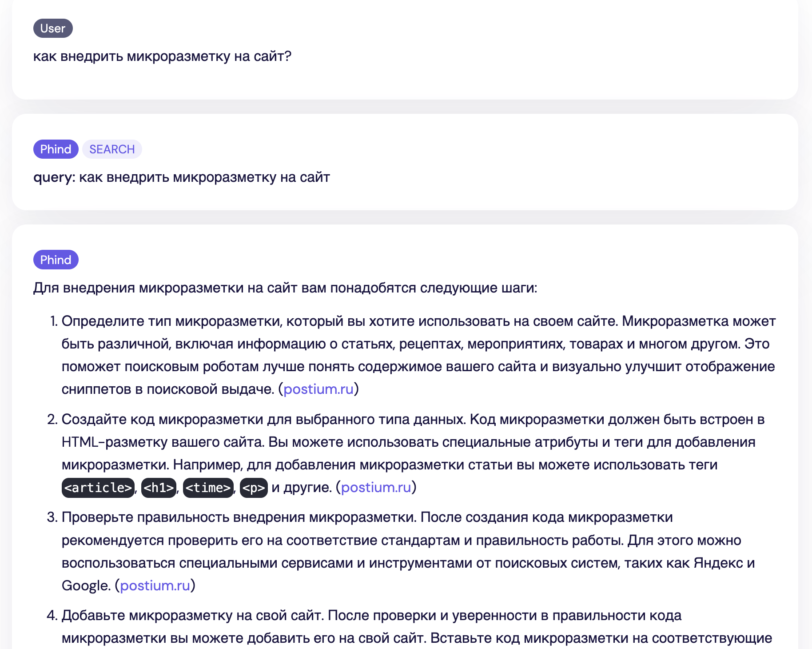This screenshot has height=649, width=812.
Task: Select step 2 about creating markup code
Action: click(355, 453)
